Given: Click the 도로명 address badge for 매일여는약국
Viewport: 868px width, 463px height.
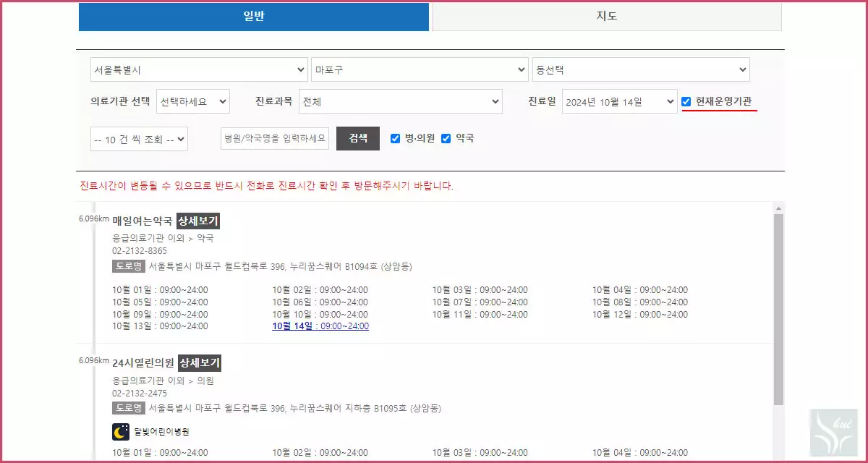Looking at the screenshot, I should click(x=129, y=266).
